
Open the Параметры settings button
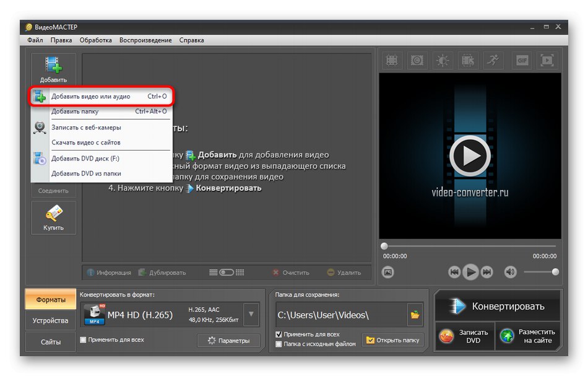[x=229, y=340]
